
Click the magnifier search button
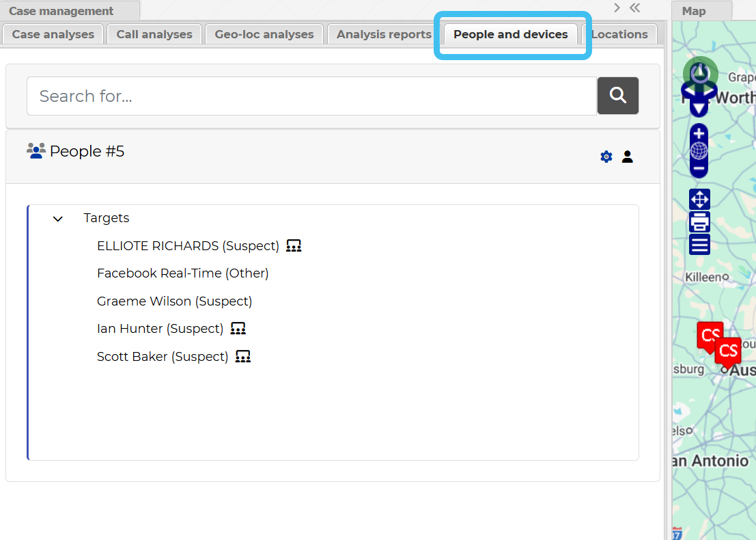click(618, 96)
